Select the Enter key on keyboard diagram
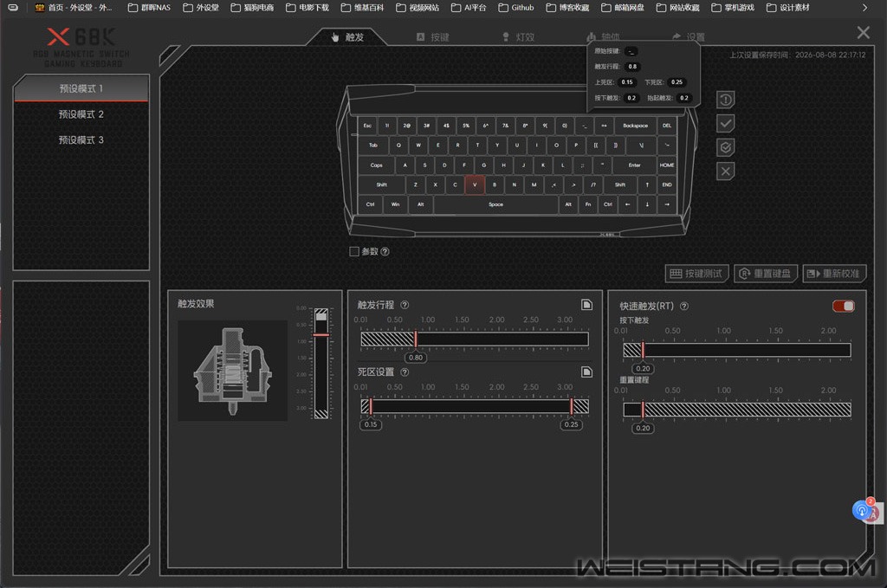The image size is (887, 588). coord(634,165)
